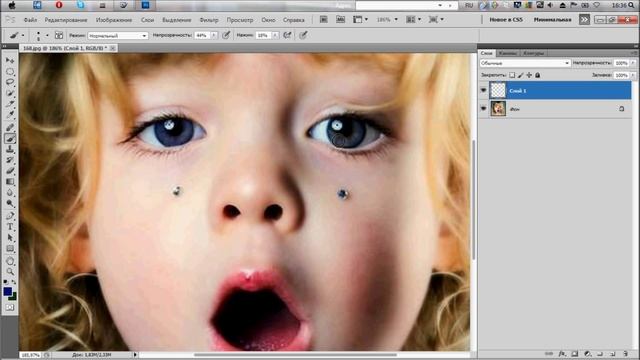Select the Eraser tool

10,171
